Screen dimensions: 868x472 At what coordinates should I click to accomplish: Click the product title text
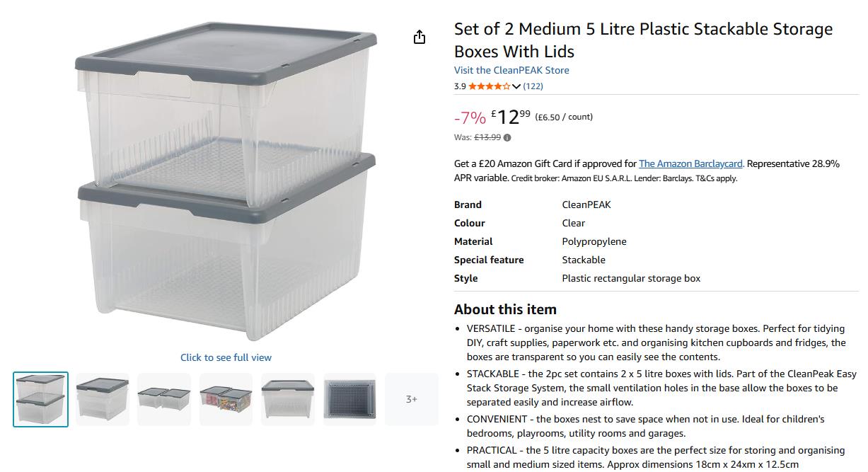643,40
